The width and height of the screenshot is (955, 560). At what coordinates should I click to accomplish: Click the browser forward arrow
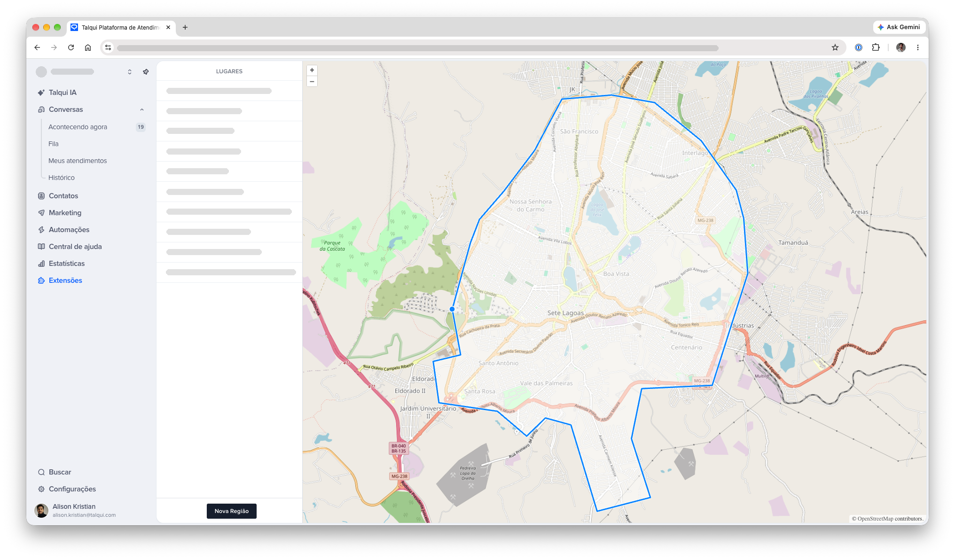tap(54, 47)
